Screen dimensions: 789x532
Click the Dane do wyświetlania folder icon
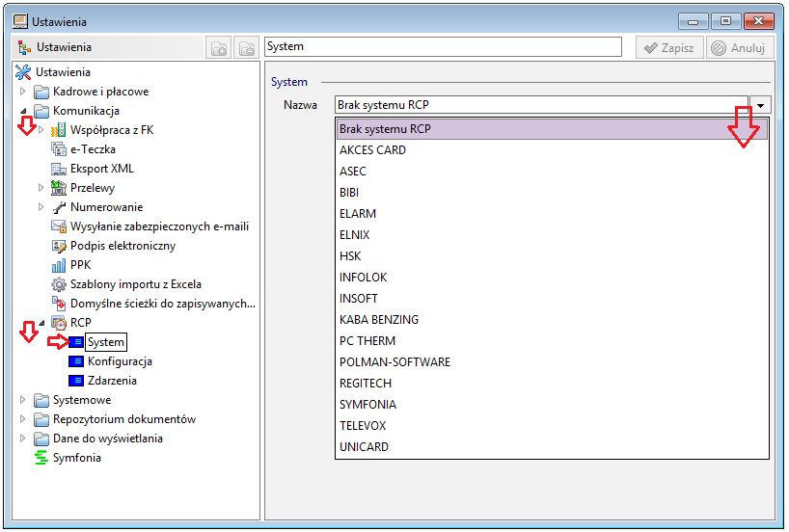click(x=41, y=439)
